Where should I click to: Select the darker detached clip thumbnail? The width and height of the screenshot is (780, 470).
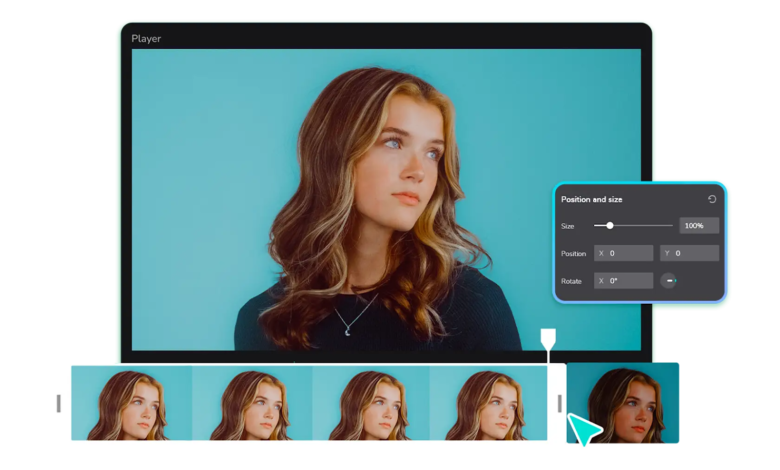click(622, 403)
